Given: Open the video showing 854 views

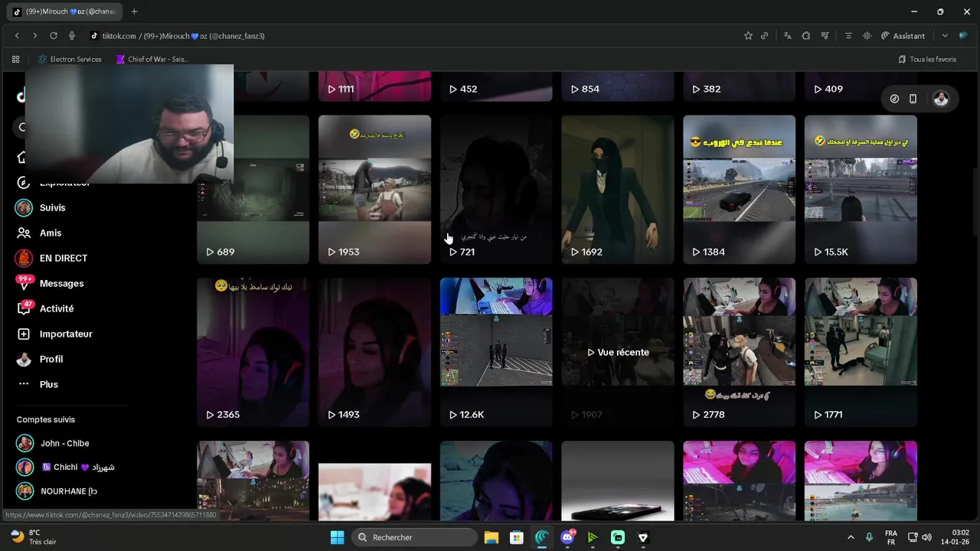Looking at the screenshot, I should click(618, 86).
